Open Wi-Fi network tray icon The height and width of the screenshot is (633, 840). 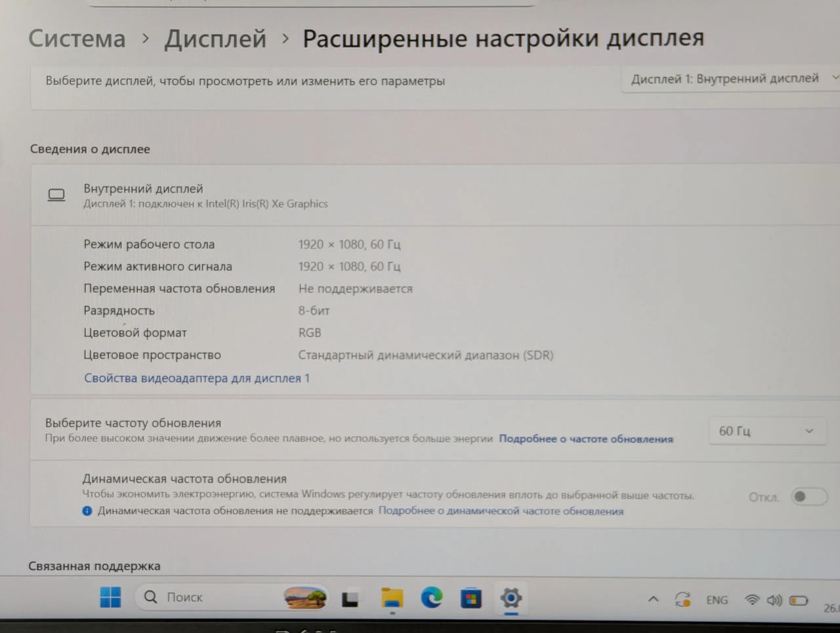click(752, 600)
